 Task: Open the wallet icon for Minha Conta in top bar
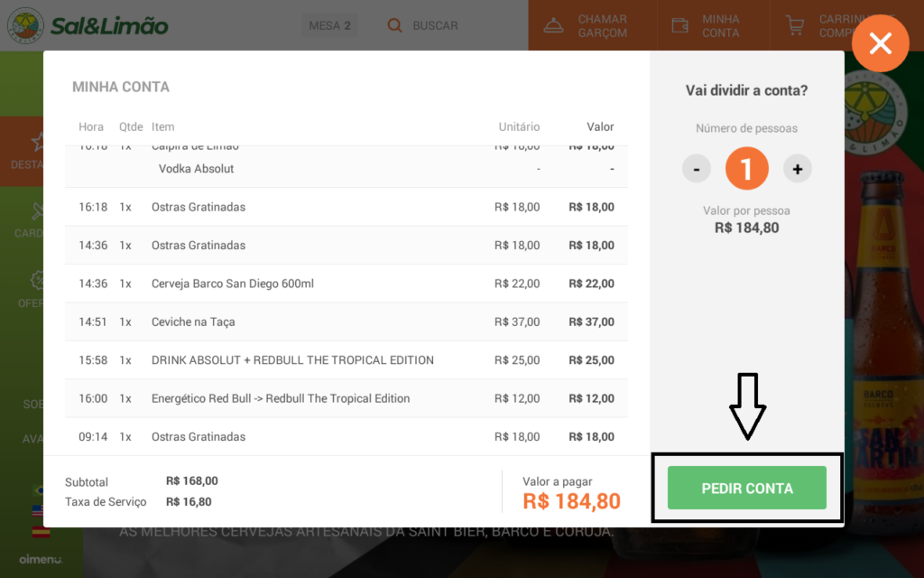tap(680, 25)
